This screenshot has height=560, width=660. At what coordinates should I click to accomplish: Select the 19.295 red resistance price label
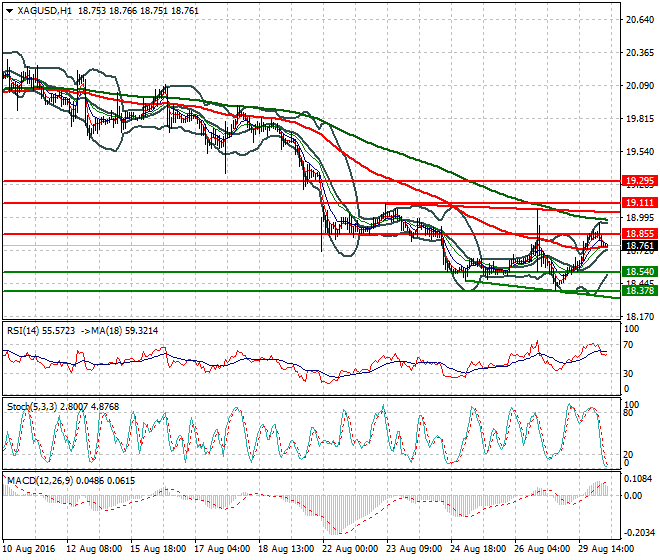[640, 181]
